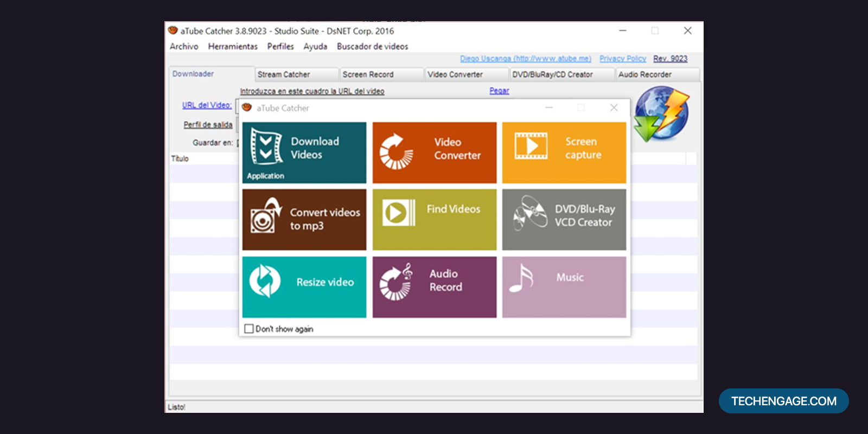Click the Video Converter tile label
868x434 pixels.
(x=457, y=149)
